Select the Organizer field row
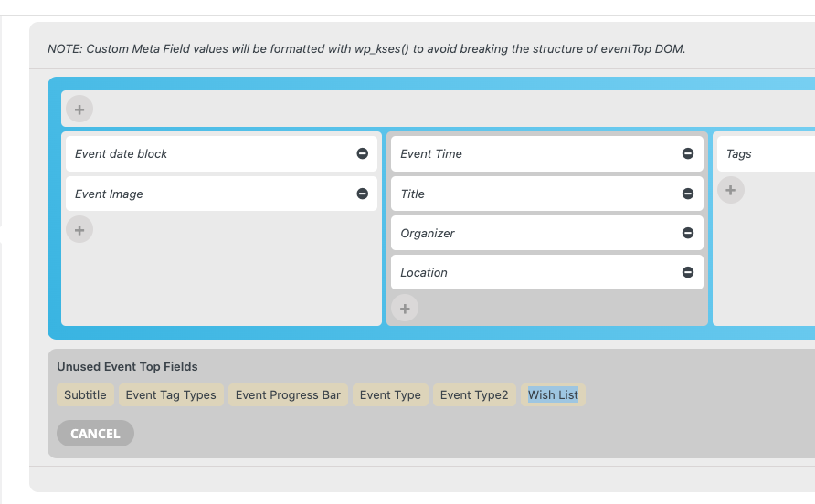The width and height of the screenshot is (815, 504). click(x=546, y=234)
